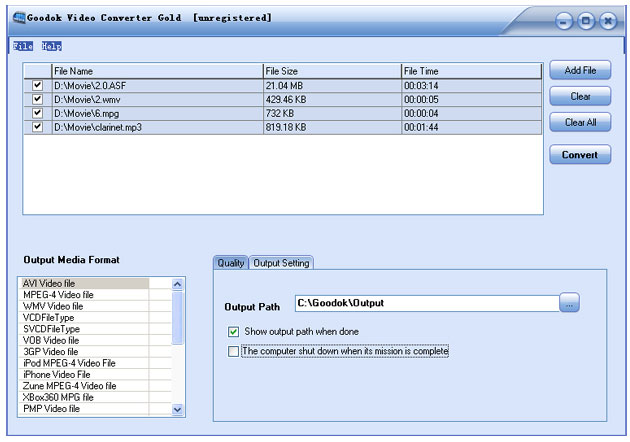Select 3GP Video file format

point(84,352)
